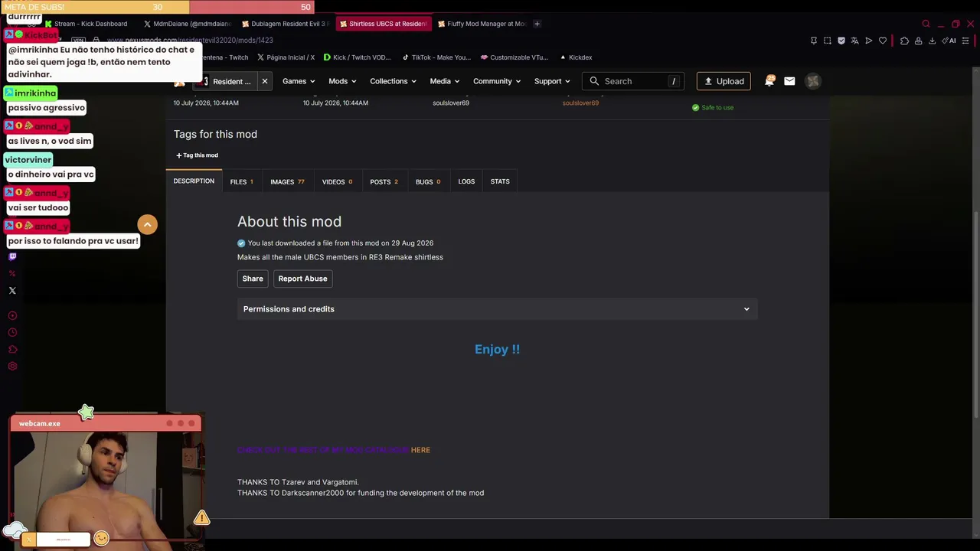
Task: Open the X sidebar icon
Action: [12, 291]
